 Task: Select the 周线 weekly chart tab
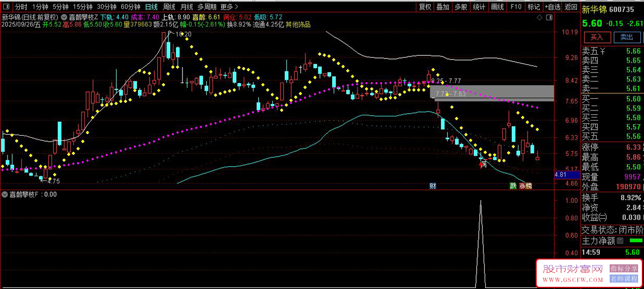point(169,7)
